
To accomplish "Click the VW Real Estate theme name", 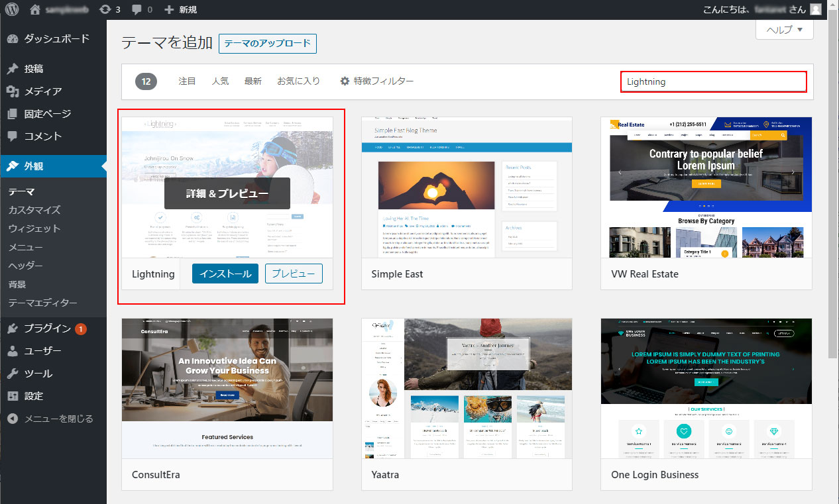I will (x=645, y=274).
